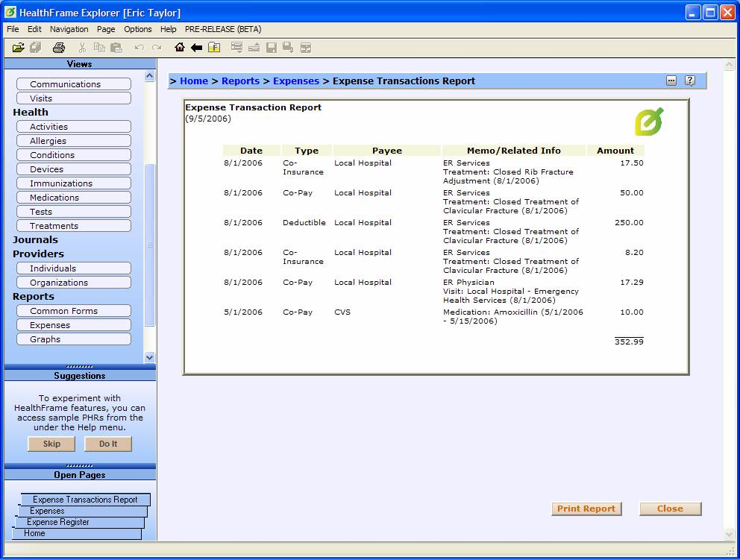Open the Organizations providers view

click(x=74, y=282)
